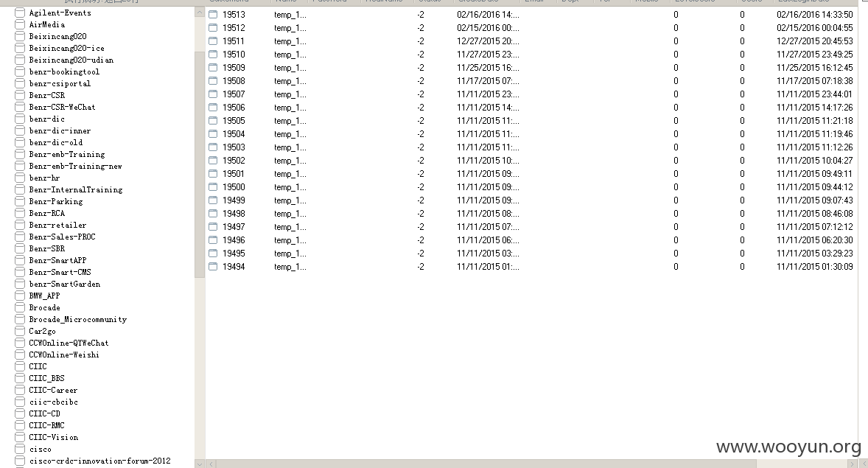Select the ID cell 19512
Image resolution: width=868 pixels, height=468 pixels.
(x=234, y=28)
